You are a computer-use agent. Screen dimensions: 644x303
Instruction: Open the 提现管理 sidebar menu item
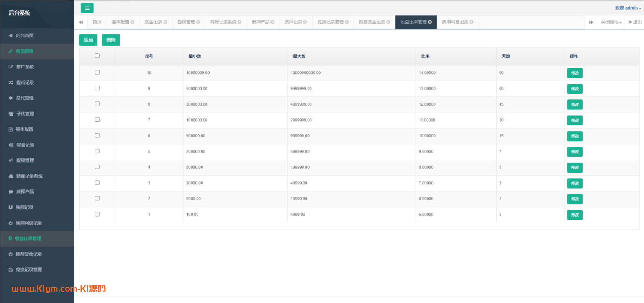point(25,161)
